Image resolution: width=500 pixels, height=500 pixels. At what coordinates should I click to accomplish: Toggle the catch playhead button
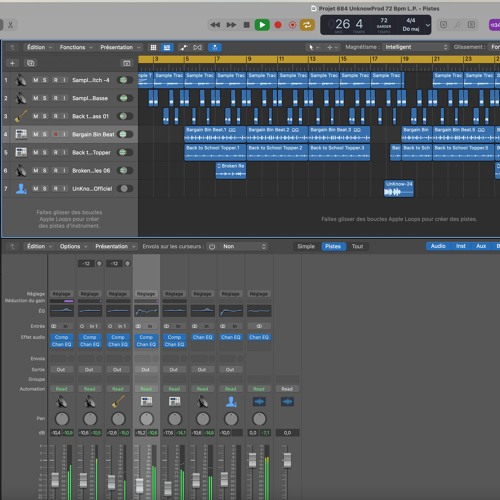click(x=215, y=47)
